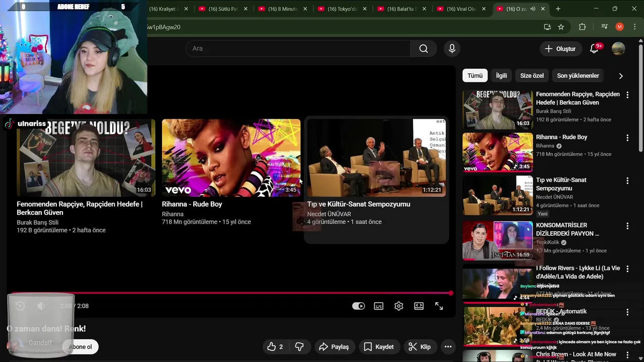Viewport: 644px width, 362px height.
Task: Open Rihanna Rude Boy sidebar thumbnail
Action: pyautogui.click(x=498, y=152)
